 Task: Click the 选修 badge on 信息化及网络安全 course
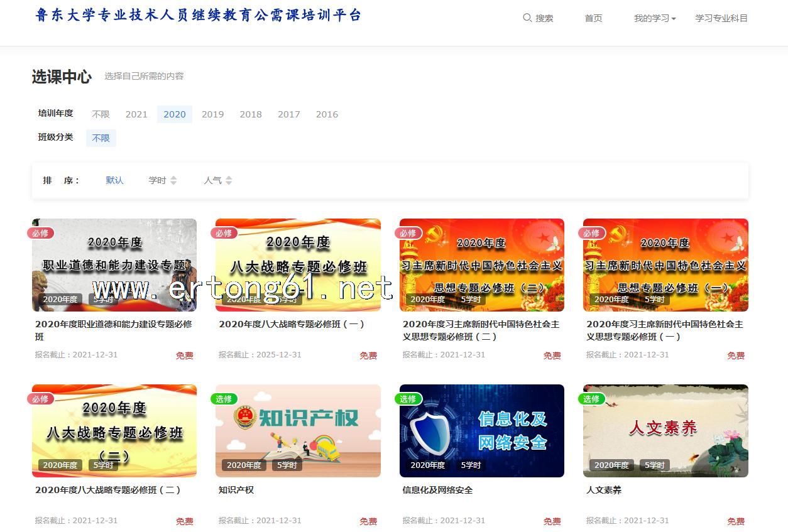(x=408, y=399)
